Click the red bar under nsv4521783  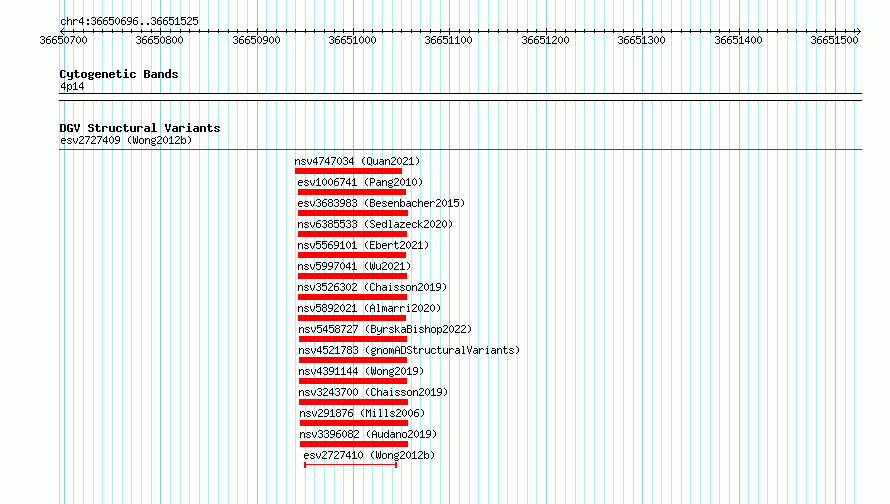coord(353,360)
